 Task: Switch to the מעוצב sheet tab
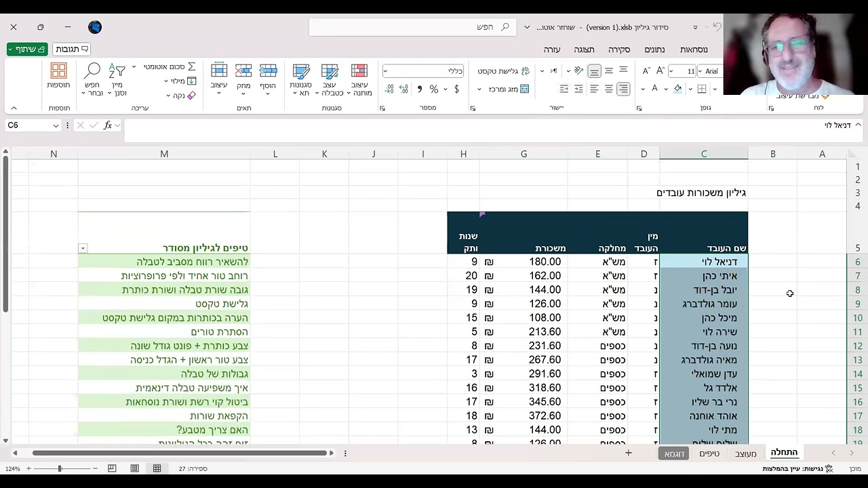coord(746,453)
